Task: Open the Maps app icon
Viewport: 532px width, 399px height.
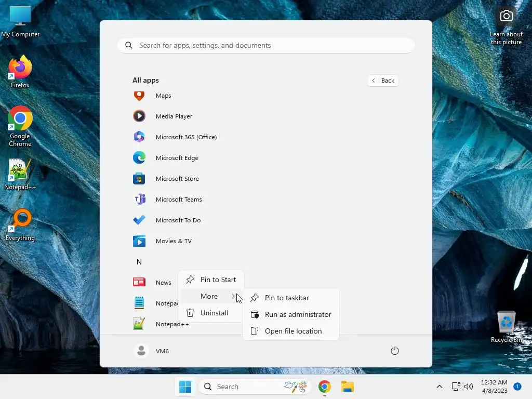Action: click(x=139, y=96)
